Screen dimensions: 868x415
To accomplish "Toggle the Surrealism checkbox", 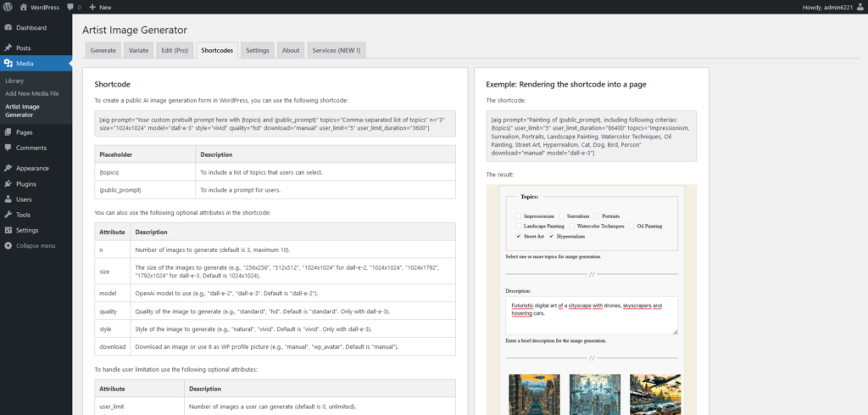I will pyautogui.click(x=561, y=216).
